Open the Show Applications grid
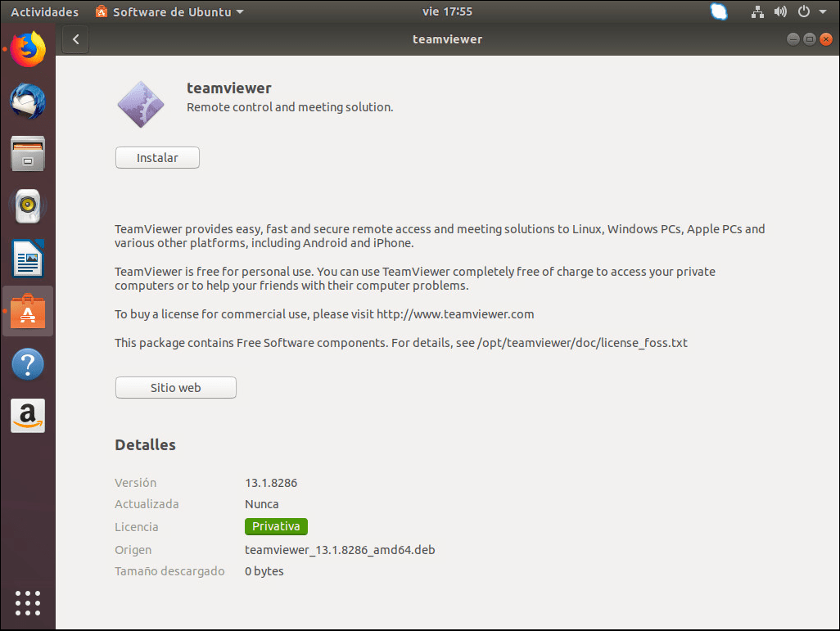 coord(27,603)
